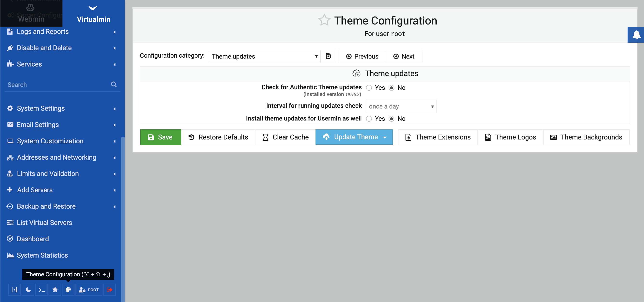Screen dimensions: 644x302
Task: Open Theme Logos
Action: 510,137
